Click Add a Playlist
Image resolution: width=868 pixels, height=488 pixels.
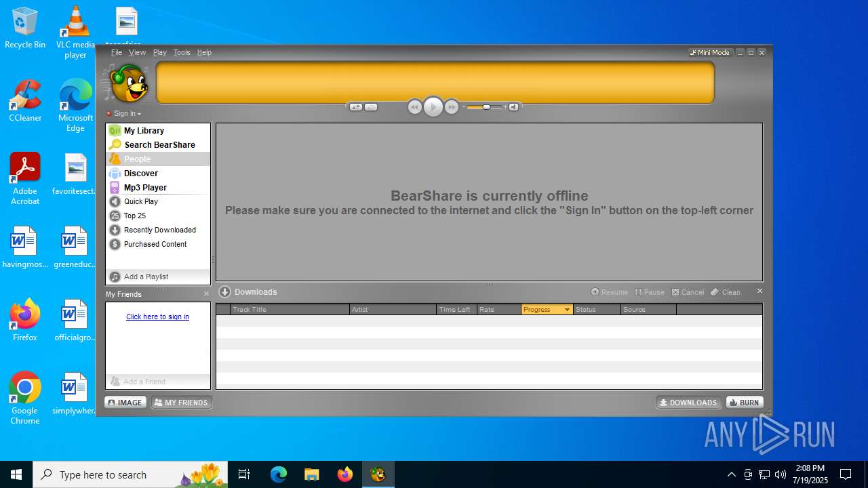click(x=158, y=277)
